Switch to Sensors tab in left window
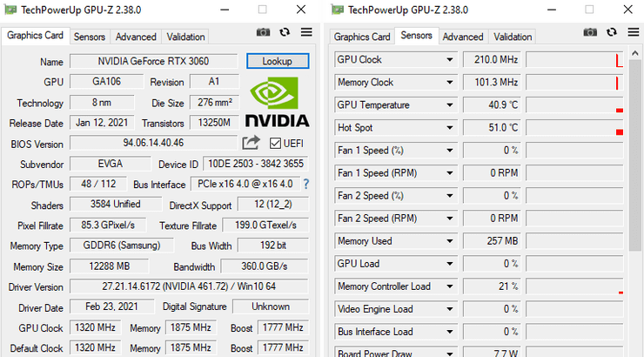 click(x=89, y=37)
